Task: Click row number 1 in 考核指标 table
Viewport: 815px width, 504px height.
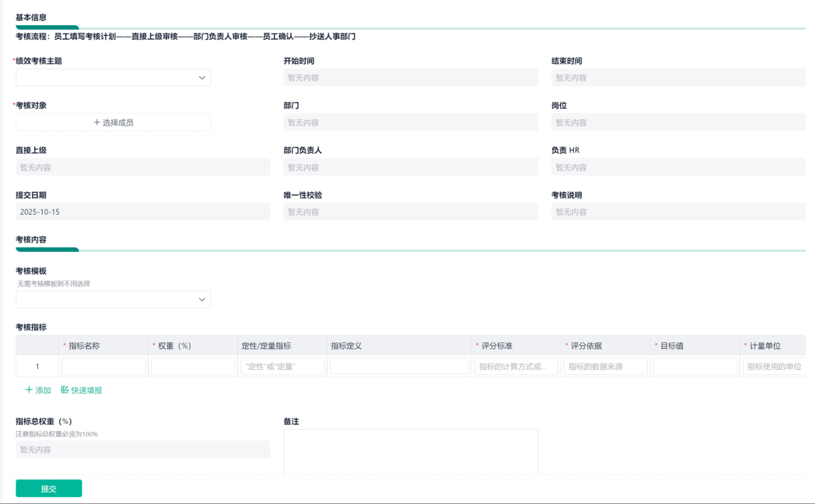Action: pos(37,367)
